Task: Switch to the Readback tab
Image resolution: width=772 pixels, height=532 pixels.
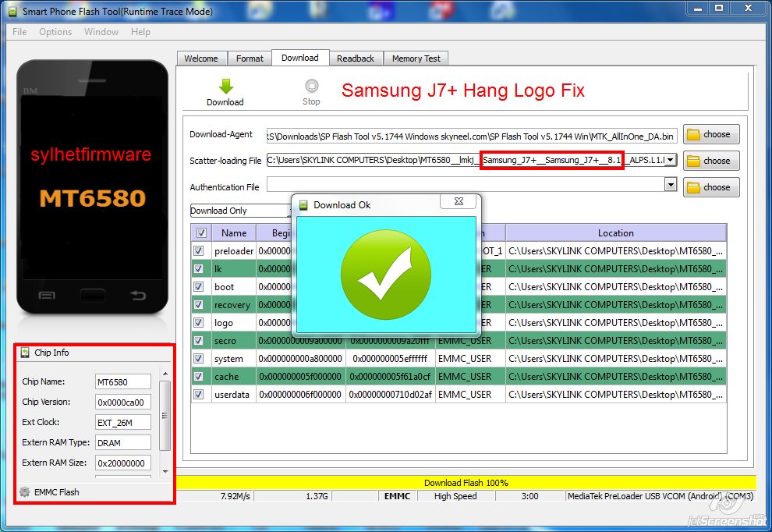Action: click(x=356, y=59)
